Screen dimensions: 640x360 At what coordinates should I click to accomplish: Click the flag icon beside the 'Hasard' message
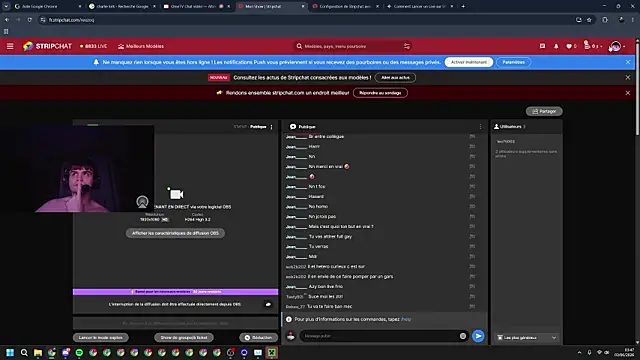(x=472, y=196)
